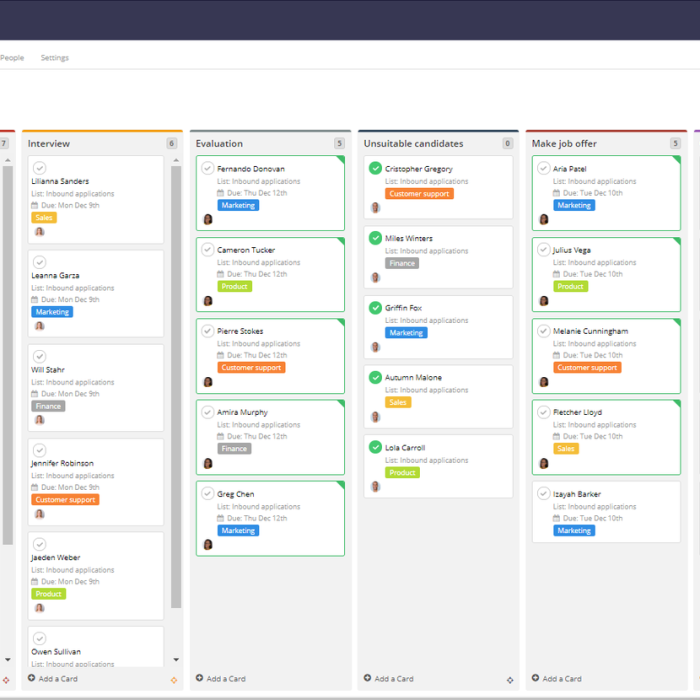700x700 pixels.
Task: Click assignee avatar on Fernando Donovan card
Action: [x=208, y=219]
